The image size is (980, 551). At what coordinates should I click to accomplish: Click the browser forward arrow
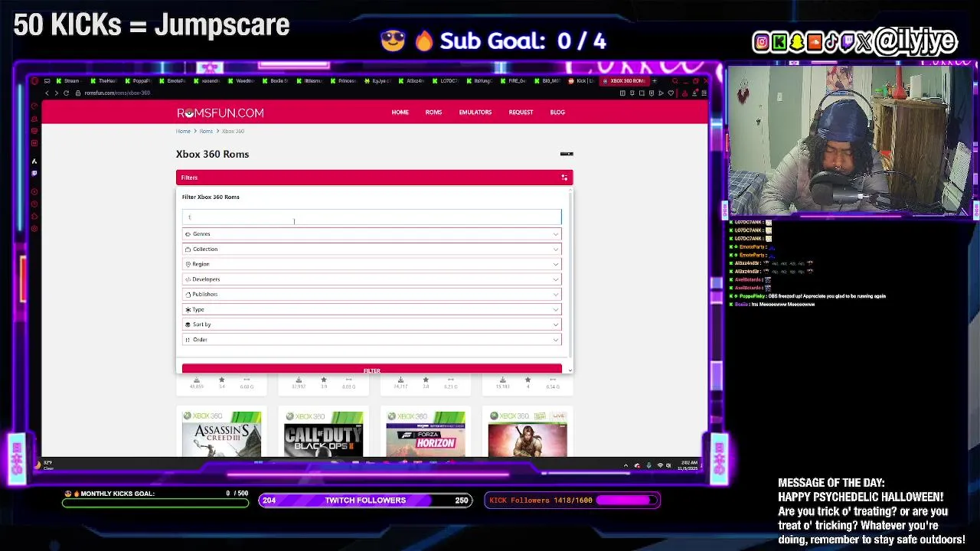pos(56,93)
